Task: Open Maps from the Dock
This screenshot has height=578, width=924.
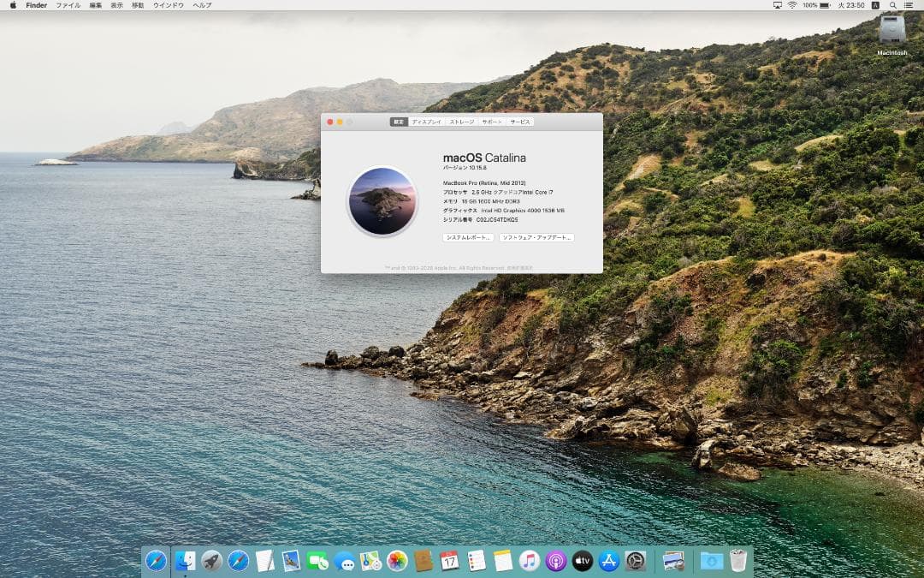Action: click(370, 560)
